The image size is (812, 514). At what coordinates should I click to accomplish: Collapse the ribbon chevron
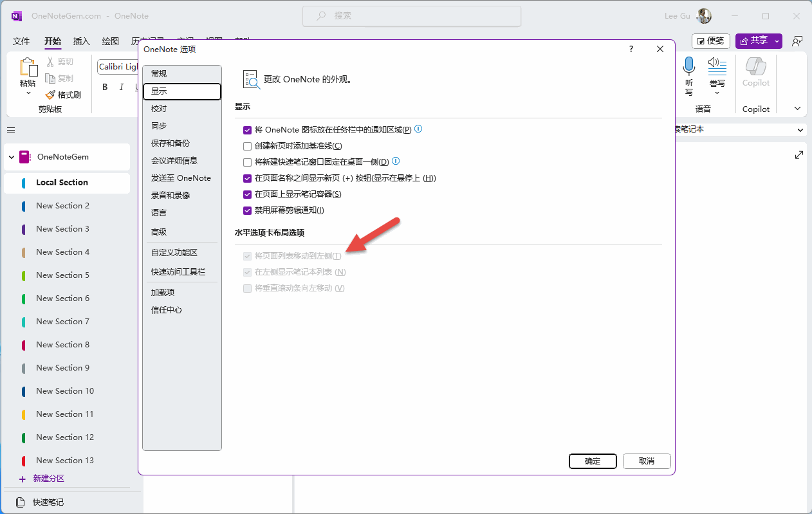(798, 109)
